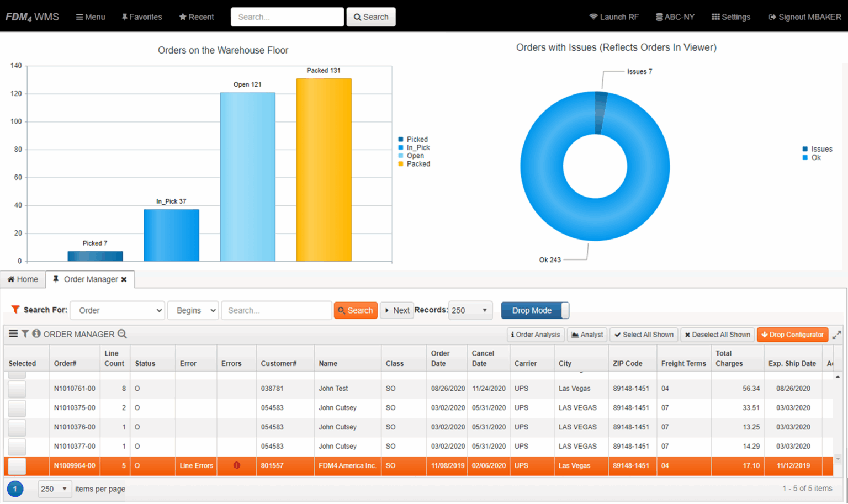
Task: Open the Begins match-type dropdown
Action: click(x=193, y=310)
